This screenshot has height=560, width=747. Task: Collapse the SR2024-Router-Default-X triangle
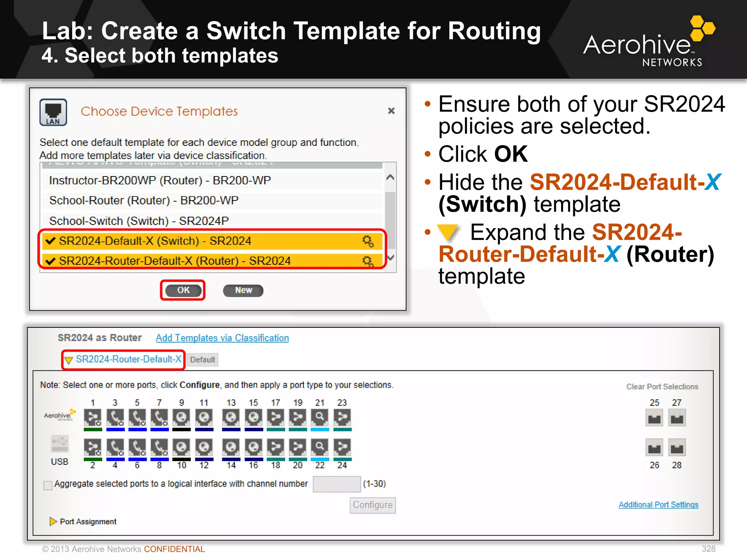click(69, 360)
